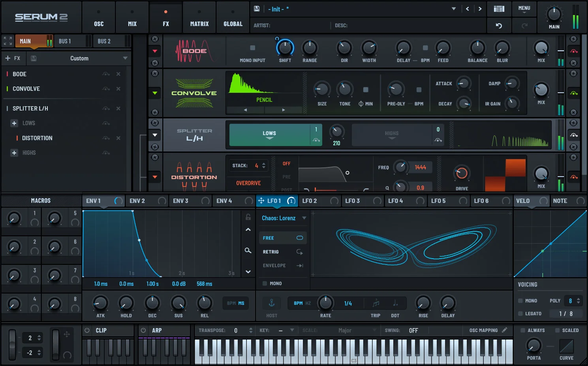Click the save preset floppy disk icon
The width and height of the screenshot is (588, 366).
257,9
